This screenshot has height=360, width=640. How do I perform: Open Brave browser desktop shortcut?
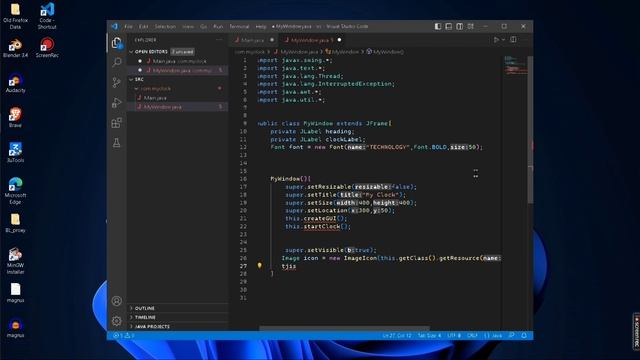[x=16, y=118]
